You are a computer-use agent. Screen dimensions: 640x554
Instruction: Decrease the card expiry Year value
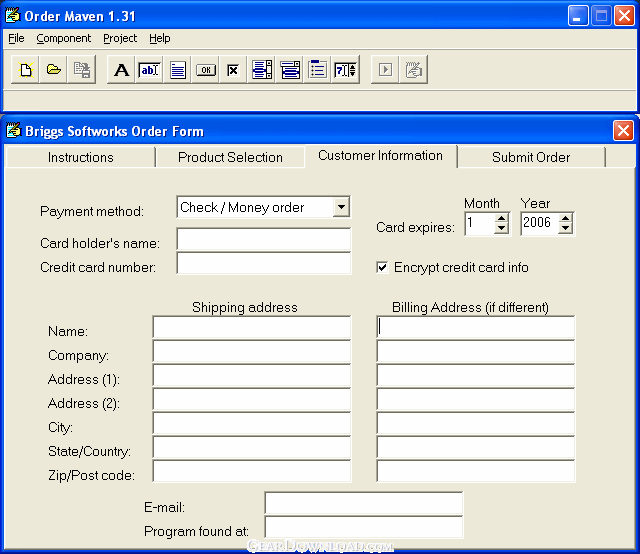(565, 228)
